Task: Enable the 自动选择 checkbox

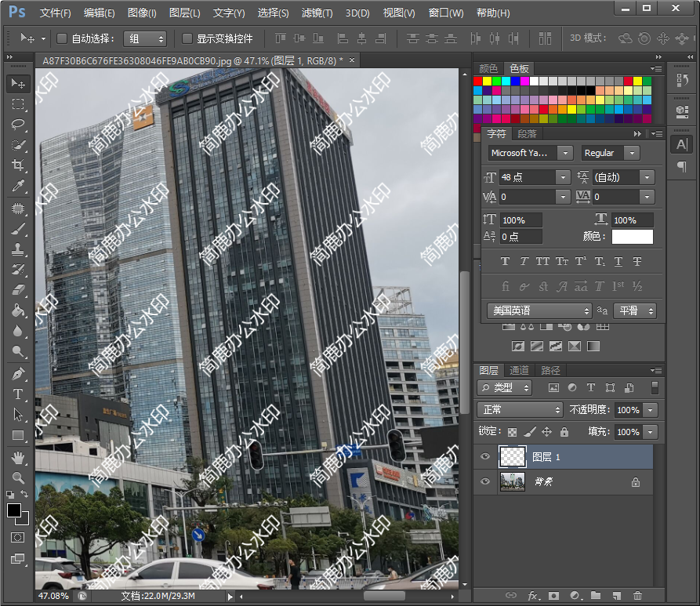Action: click(62, 38)
